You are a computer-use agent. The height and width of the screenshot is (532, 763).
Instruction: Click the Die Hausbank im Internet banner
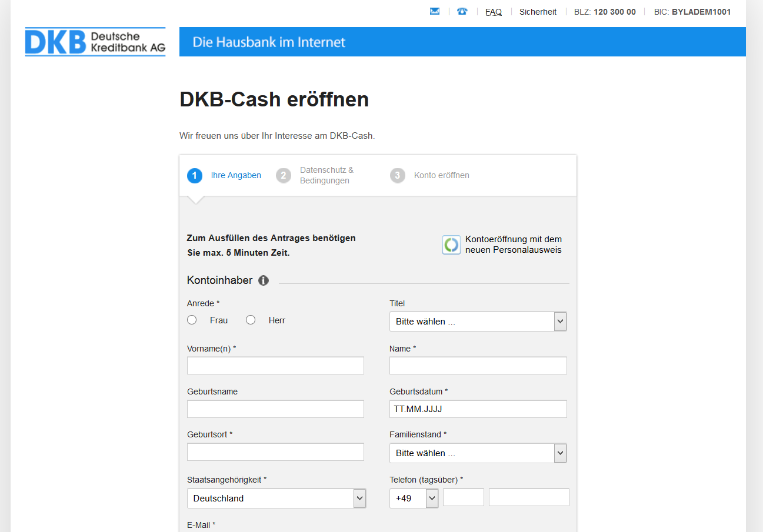(462, 42)
